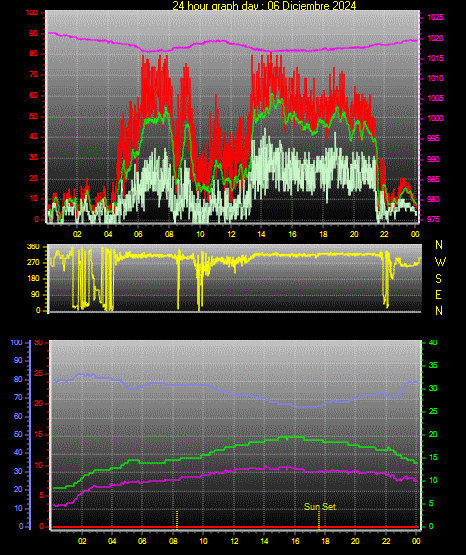Click the yellow sunset marker line at the bottom

pos(319,520)
